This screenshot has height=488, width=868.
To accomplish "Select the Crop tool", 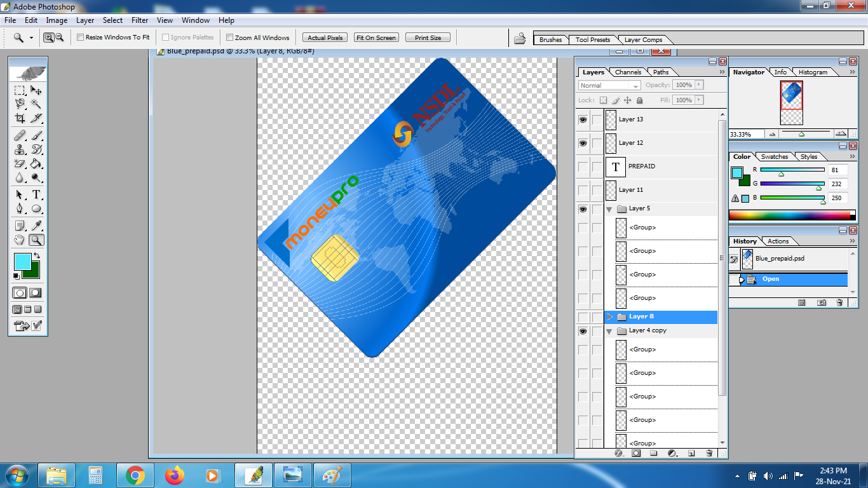I will point(20,118).
